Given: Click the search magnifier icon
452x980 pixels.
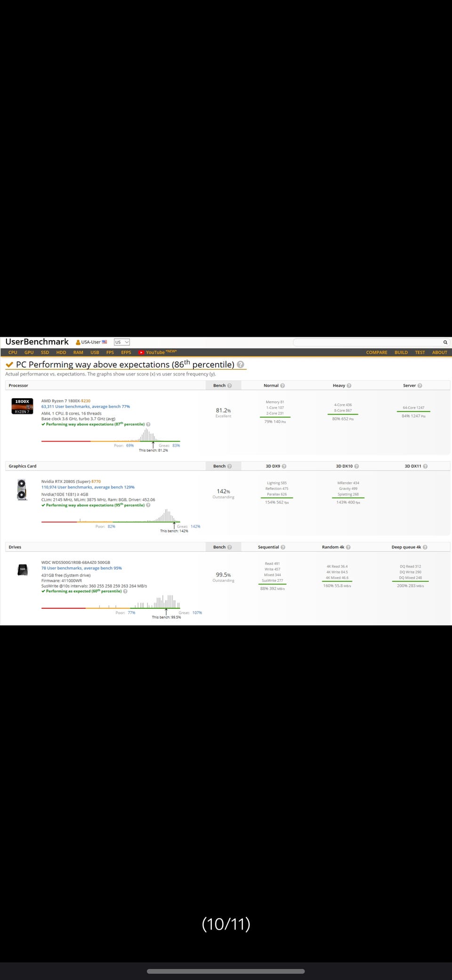Looking at the screenshot, I should [445, 342].
